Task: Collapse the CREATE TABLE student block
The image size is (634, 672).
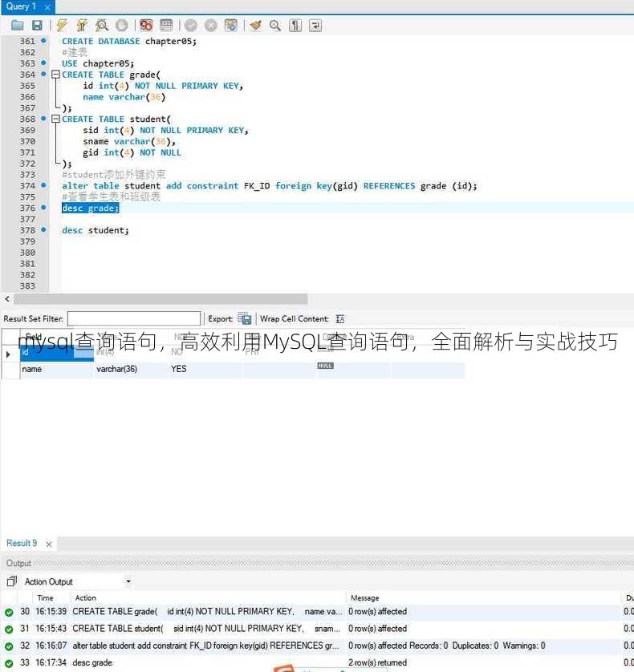Action: click(55, 119)
